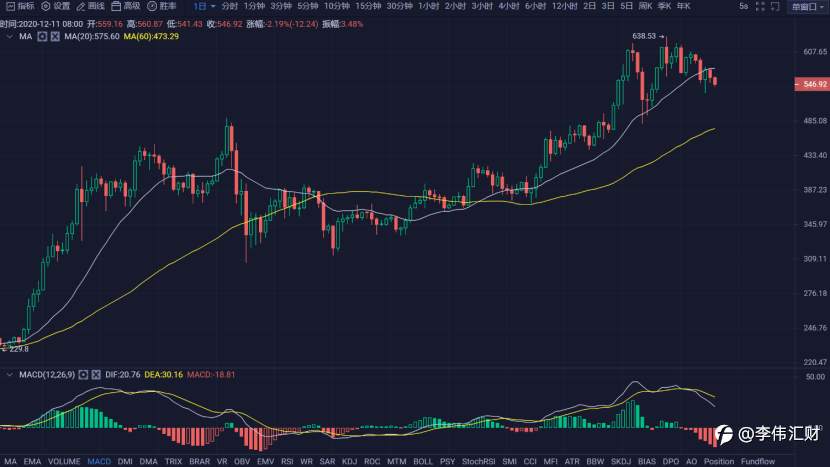Switch to the SKDJ indicator tab

point(621,461)
